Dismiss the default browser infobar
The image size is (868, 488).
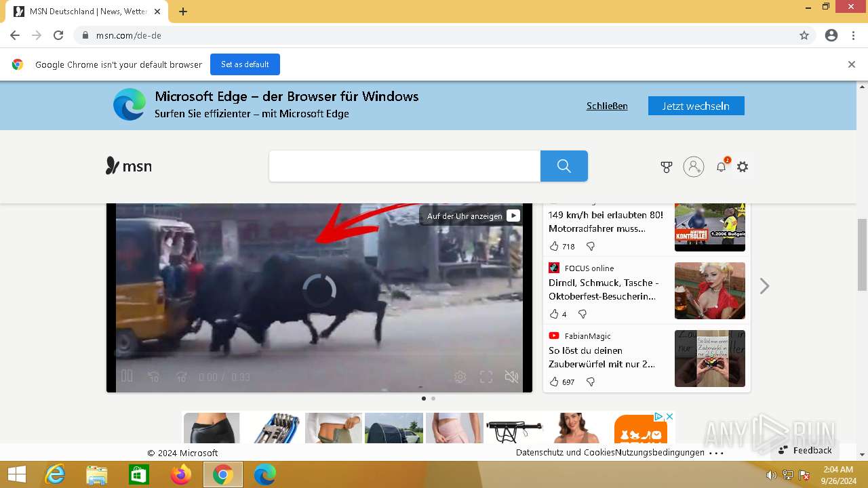point(852,64)
